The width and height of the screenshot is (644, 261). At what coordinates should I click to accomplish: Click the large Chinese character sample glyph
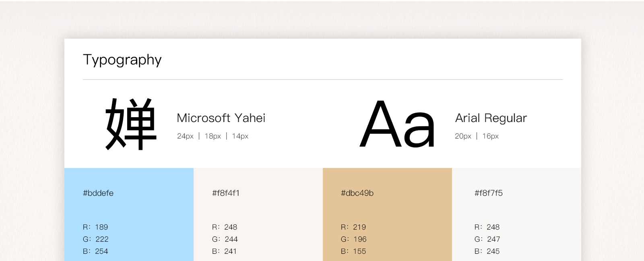(x=131, y=124)
